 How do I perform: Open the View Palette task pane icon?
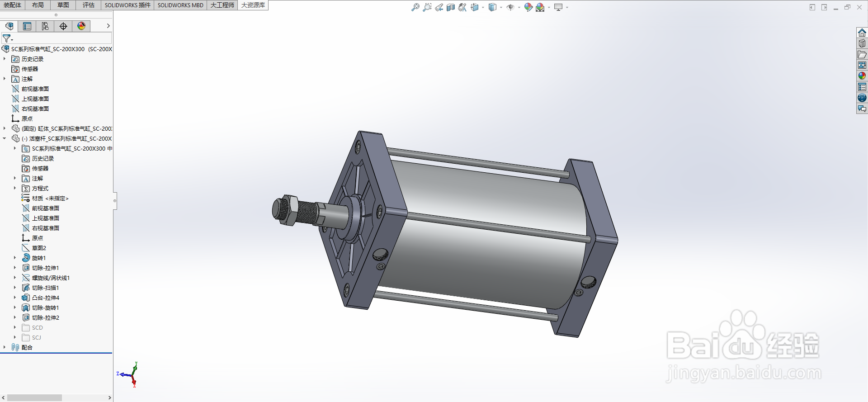pyautogui.click(x=862, y=65)
